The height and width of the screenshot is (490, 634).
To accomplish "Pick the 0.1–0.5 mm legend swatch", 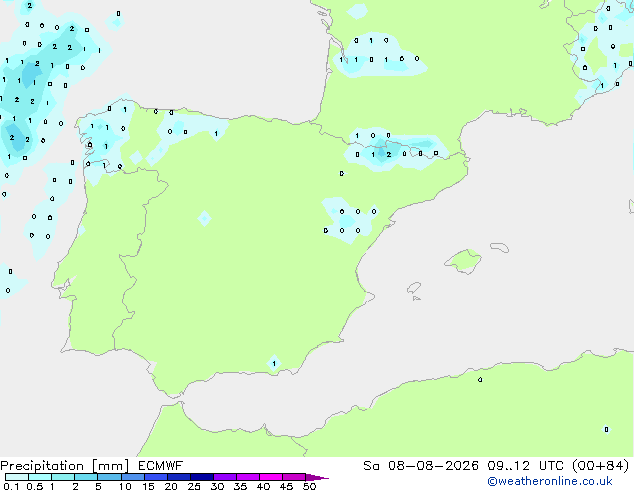I will click(x=17, y=477).
